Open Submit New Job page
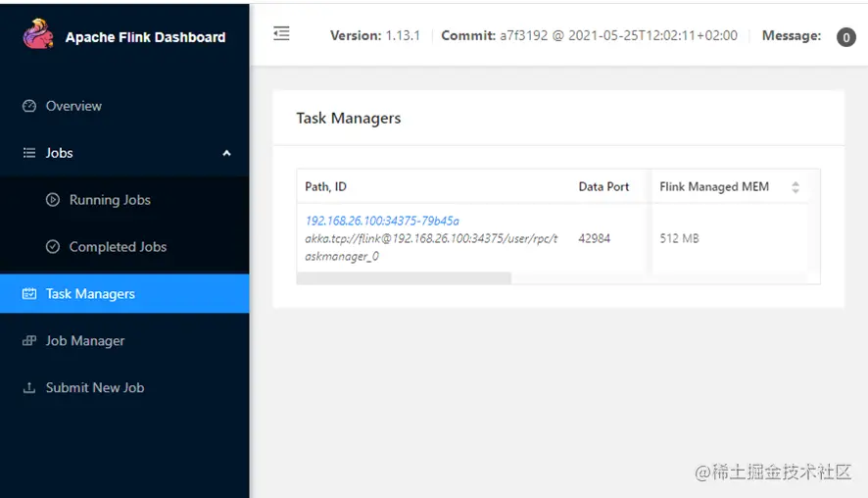This screenshot has height=498, width=868. point(124,388)
